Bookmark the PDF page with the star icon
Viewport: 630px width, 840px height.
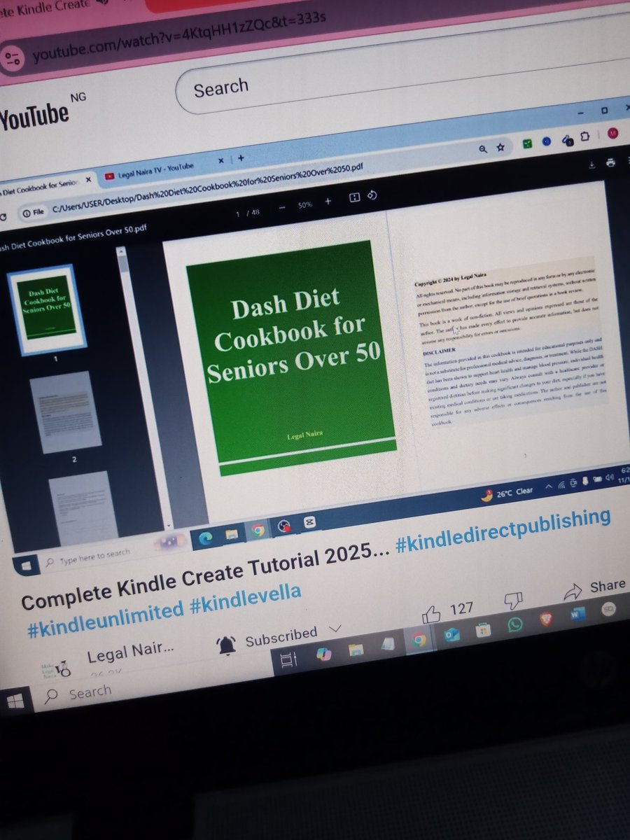tap(500, 148)
